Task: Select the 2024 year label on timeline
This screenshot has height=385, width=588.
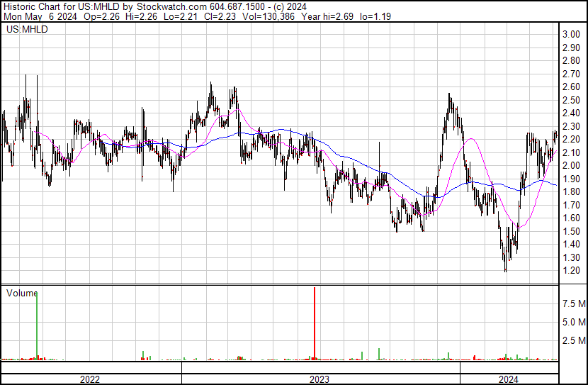Action: pos(508,379)
